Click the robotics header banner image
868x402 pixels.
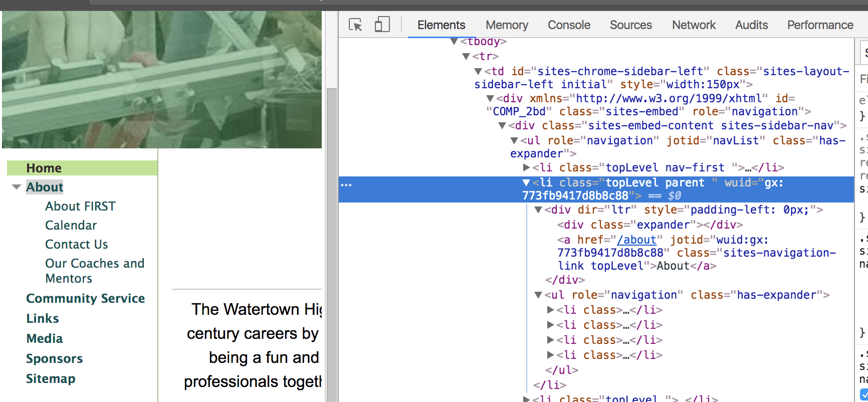coord(162,80)
